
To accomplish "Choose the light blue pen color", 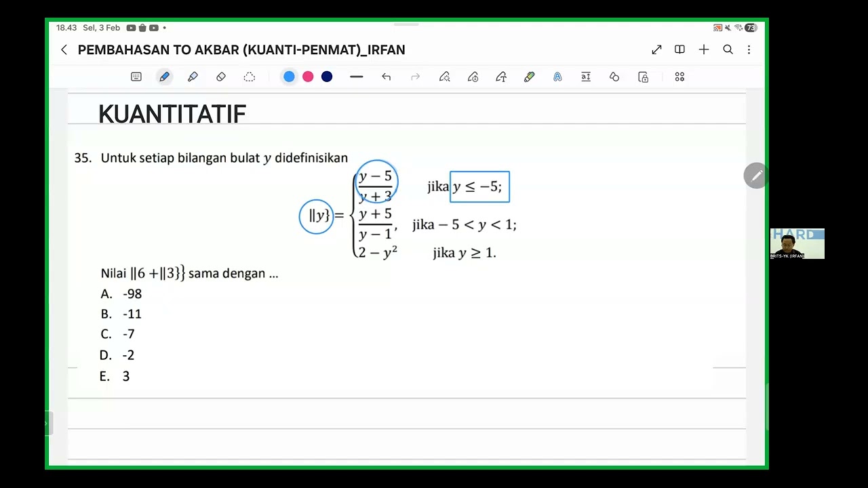I will click(289, 77).
